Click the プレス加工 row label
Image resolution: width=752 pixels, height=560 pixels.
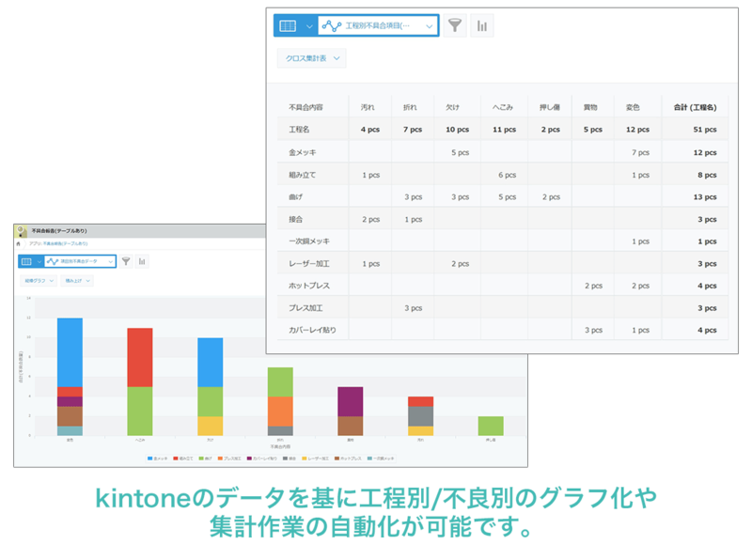[x=305, y=308]
